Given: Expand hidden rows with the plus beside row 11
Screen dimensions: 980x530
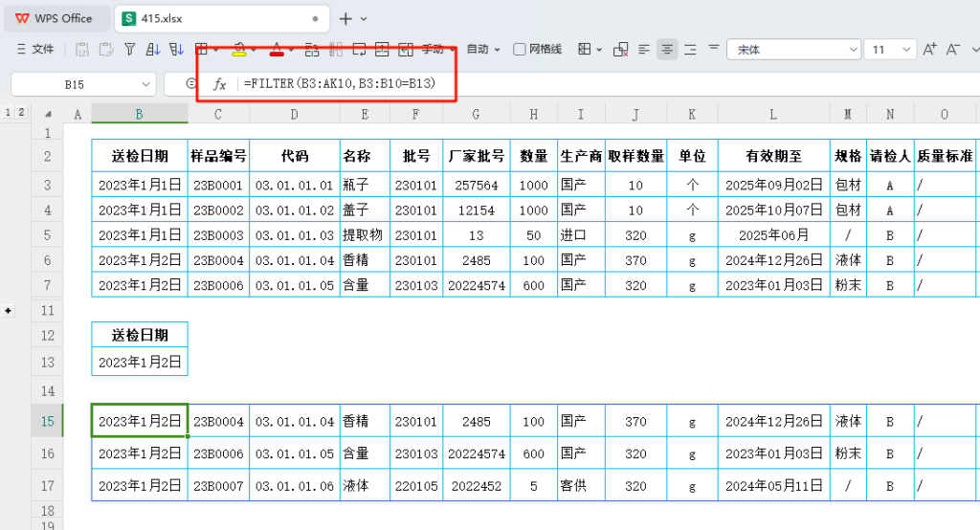Looking at the screenshot, I should pos(8,311).
